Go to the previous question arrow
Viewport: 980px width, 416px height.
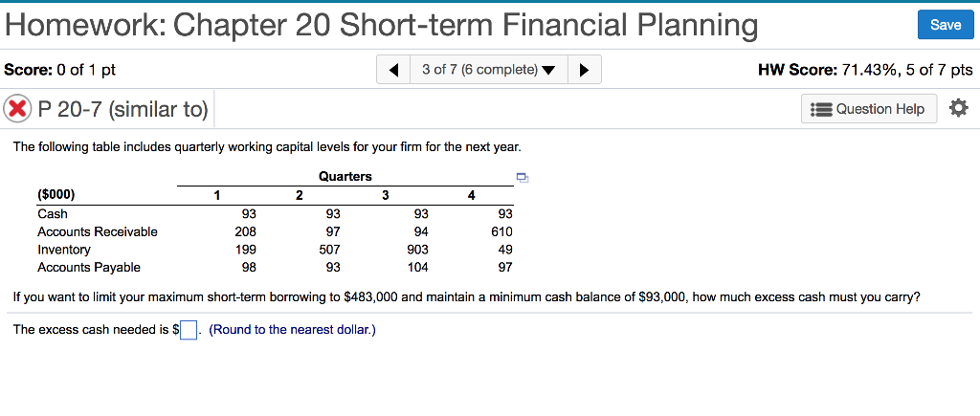[393, 70]
